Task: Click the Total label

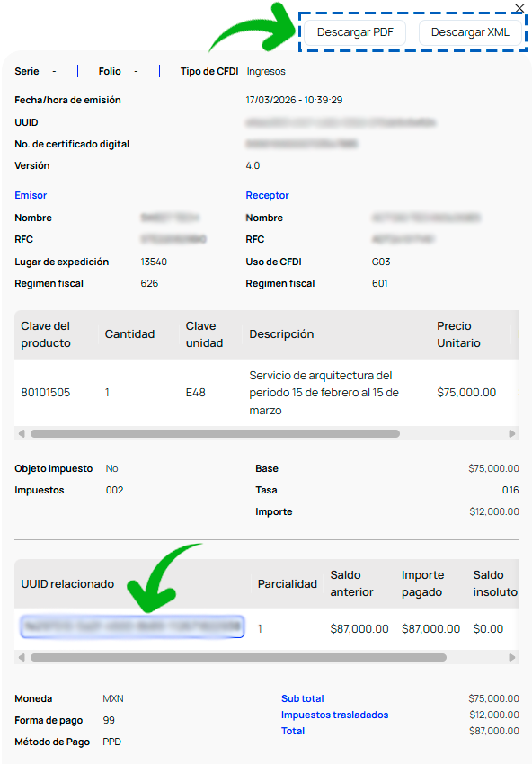Action: pos(293,731)
